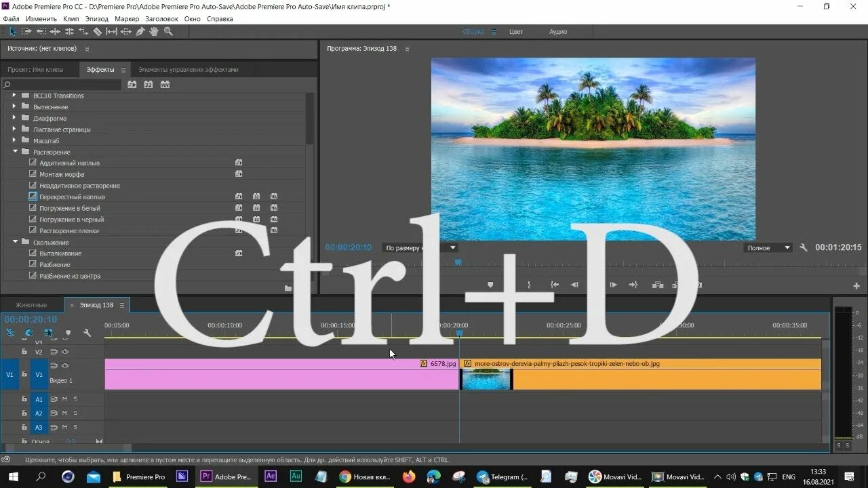Add marker icon in timeline header
The width and height of the screenshot is (868, 488).
[68, 333]
